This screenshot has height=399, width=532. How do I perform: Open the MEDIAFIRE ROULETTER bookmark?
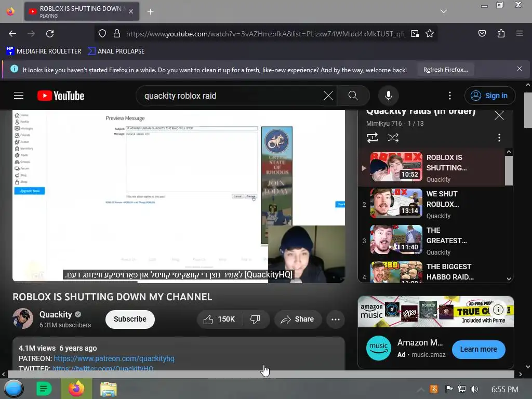click(x=44, y=51)
